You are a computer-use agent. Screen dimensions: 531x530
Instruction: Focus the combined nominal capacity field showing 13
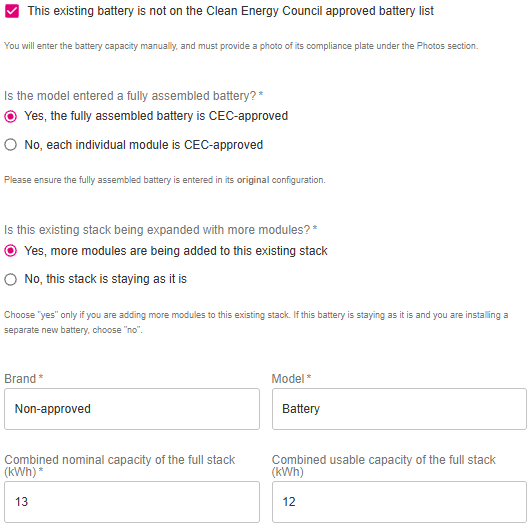[x=132, y=502]
